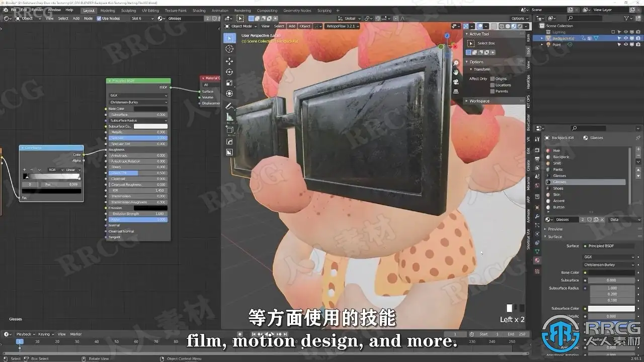Viewport: 644px width, 362px height.
Task: Toggle viewport overlays button
Action: [479, 26]
